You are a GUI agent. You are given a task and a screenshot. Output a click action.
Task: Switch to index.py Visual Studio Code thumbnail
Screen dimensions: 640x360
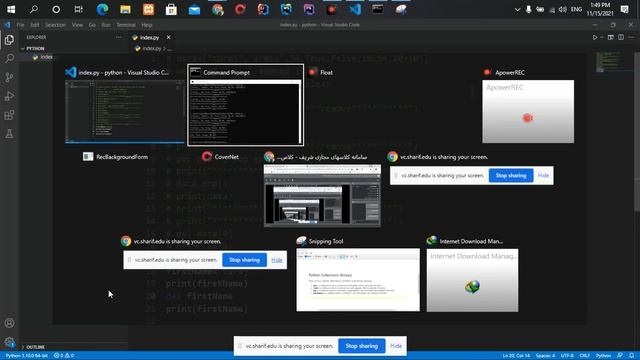124,111
